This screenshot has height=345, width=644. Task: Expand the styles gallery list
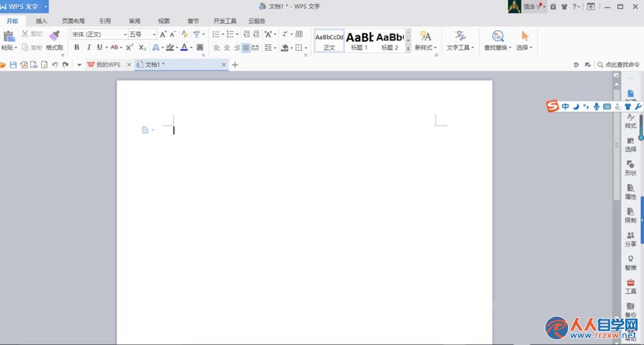(x=408, y=48)
